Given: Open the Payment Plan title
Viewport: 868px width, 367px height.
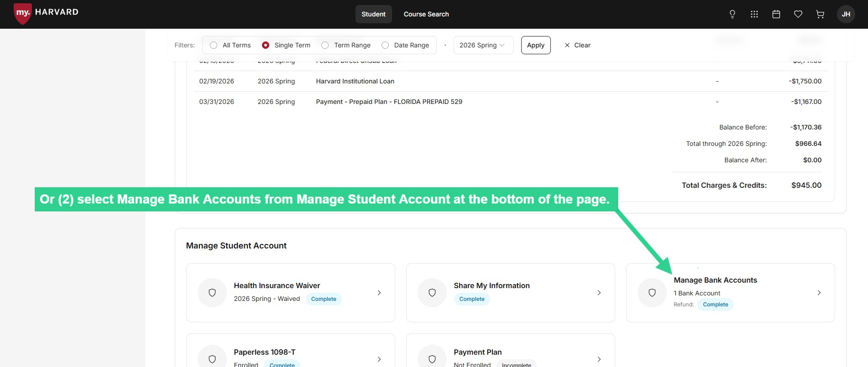Looking at the screenshot, I should click(x=478, y=352).
